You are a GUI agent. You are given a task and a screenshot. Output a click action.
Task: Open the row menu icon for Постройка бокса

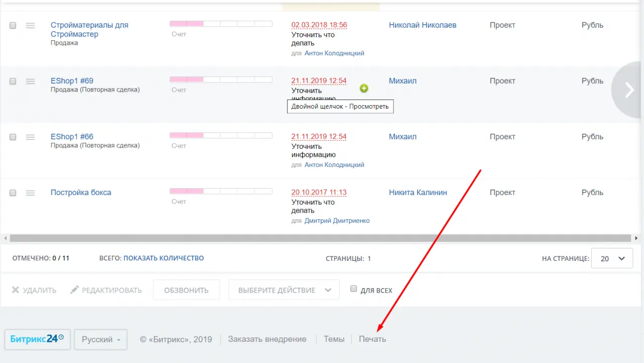30,193
